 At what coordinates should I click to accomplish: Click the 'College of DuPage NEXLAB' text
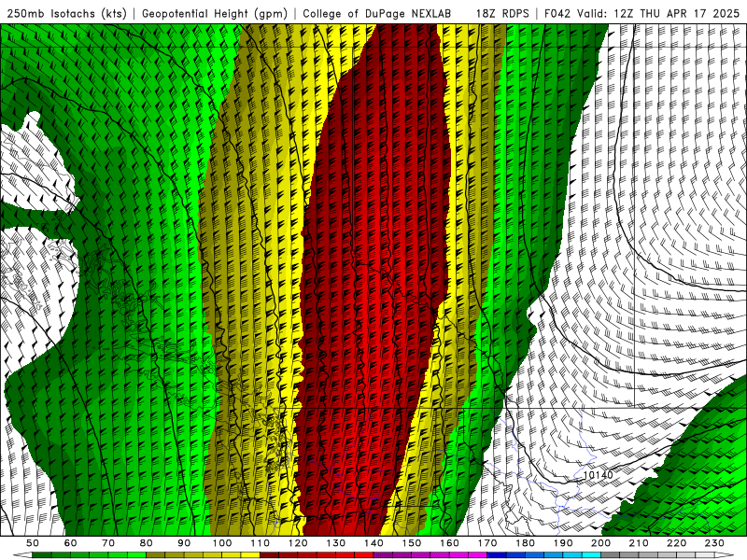(376, 13)
